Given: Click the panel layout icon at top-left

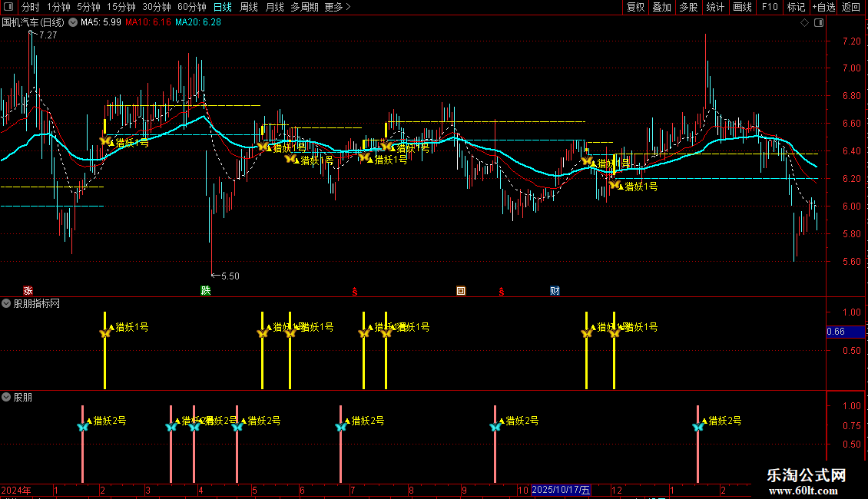Looking at the screenshot, I should (8, 7).
